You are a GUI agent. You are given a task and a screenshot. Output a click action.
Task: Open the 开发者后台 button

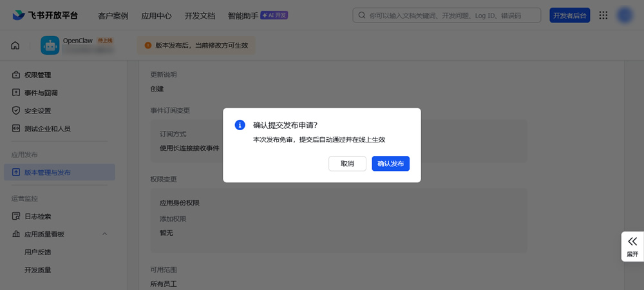pos(569,15)
